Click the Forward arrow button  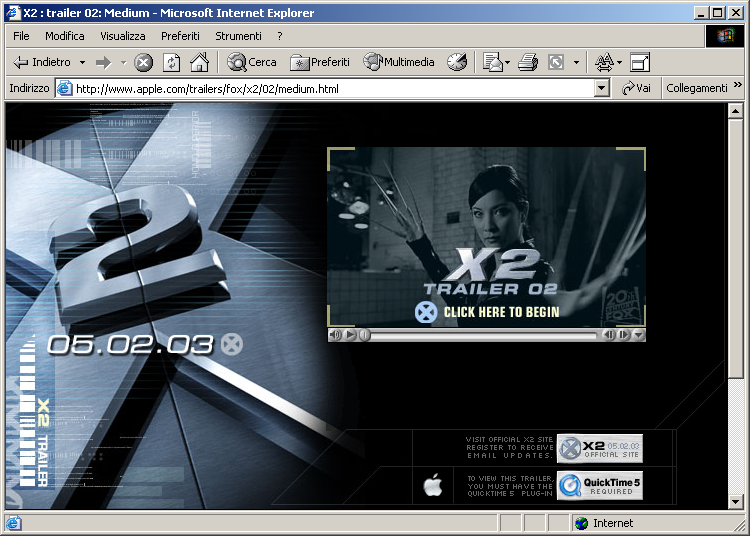[103, 63]
